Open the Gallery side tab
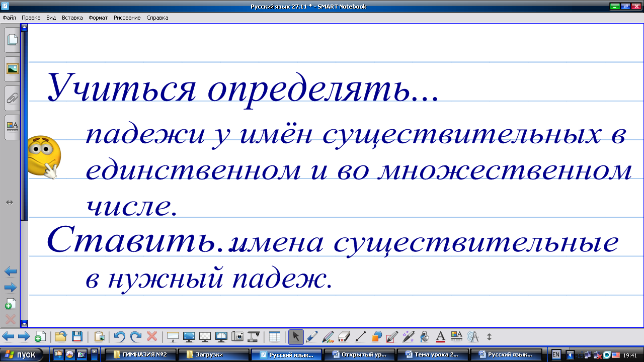 (x=12, y=69)
